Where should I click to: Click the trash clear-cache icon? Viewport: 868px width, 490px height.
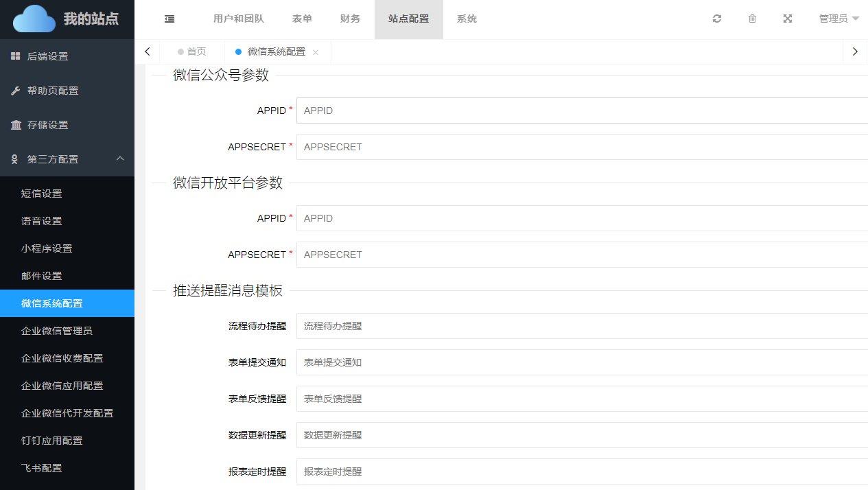[752, 19]
